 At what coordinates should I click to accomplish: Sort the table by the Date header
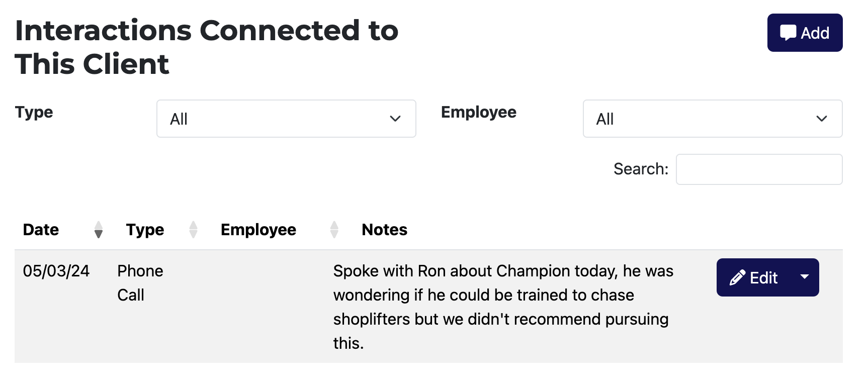tap(41, 230)
